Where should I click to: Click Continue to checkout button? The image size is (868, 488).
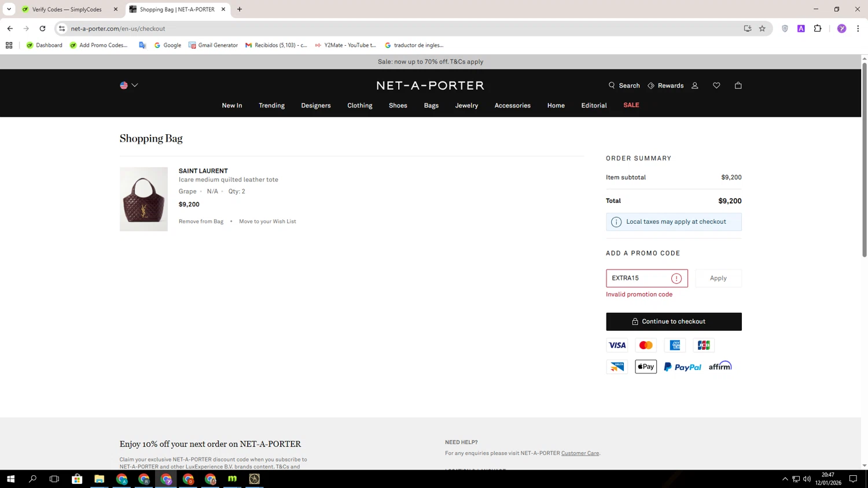pyautogui.click(x=674, y=321)
